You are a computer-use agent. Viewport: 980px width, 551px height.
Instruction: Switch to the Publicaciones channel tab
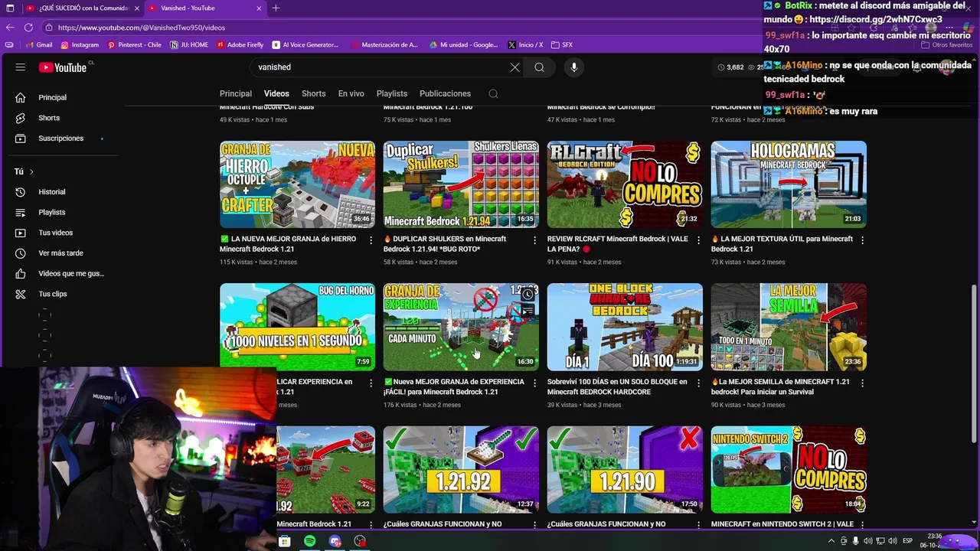coord(445,94)
